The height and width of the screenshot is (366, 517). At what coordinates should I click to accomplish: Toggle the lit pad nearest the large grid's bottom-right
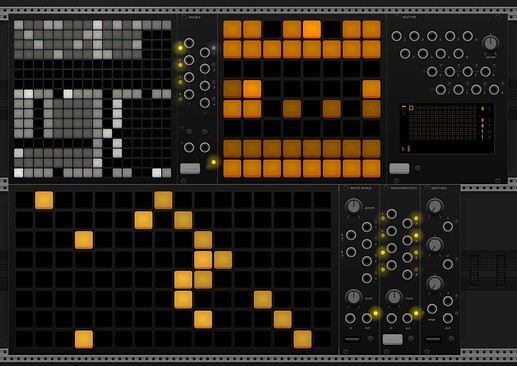tap(303, 339)
